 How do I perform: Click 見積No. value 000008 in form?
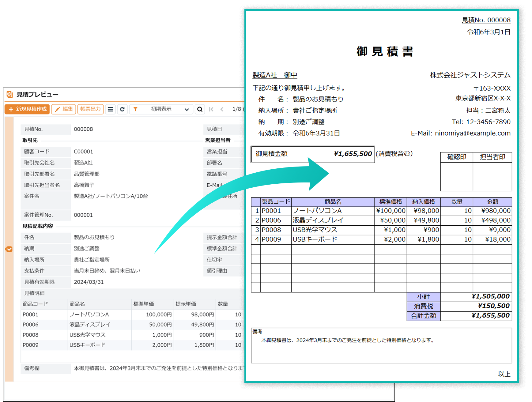coord(83,129)
